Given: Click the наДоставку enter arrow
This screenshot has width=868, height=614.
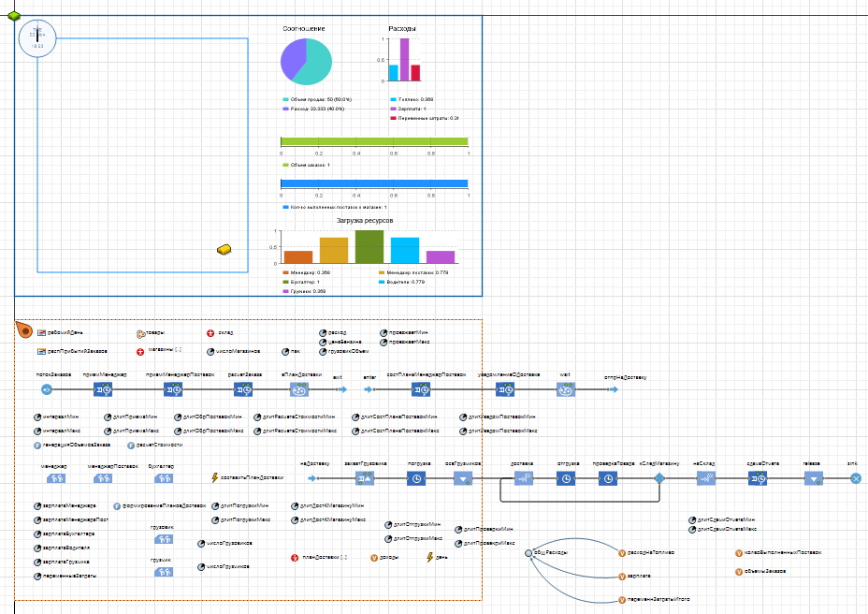Looking at the screenshot, I should point(312,478).
